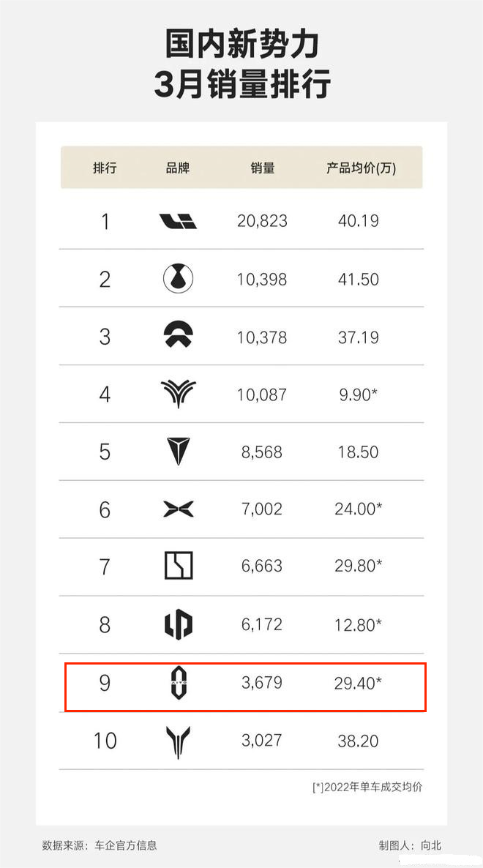Screen dimensions: 483x868
Task: Click the square brand logo in rank 7
Action: 178,566
